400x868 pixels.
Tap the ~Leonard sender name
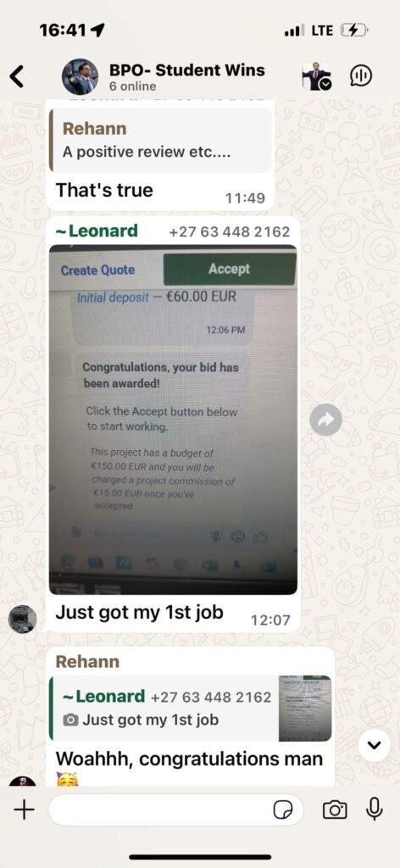(x=97, y=231)
